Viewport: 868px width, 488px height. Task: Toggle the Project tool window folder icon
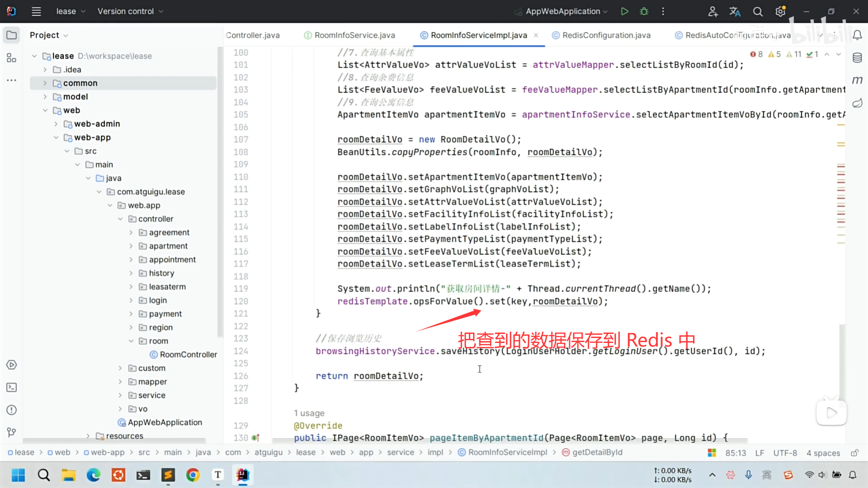[12, 35]
